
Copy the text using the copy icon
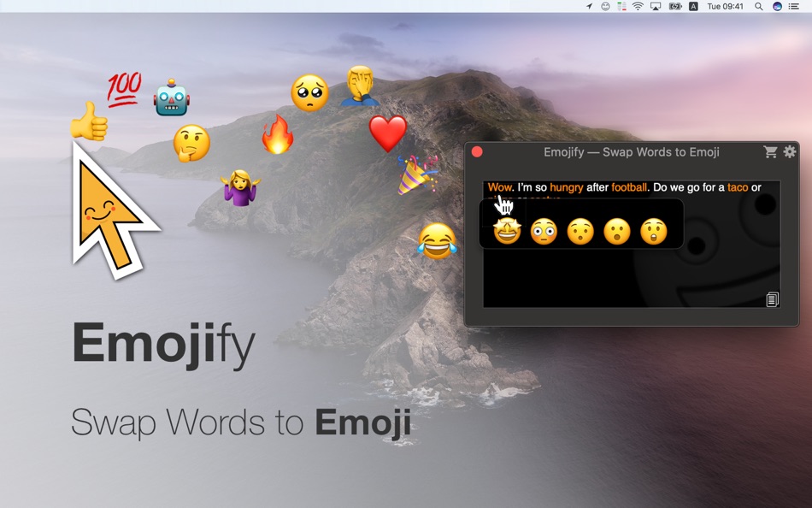pos(772,299)
